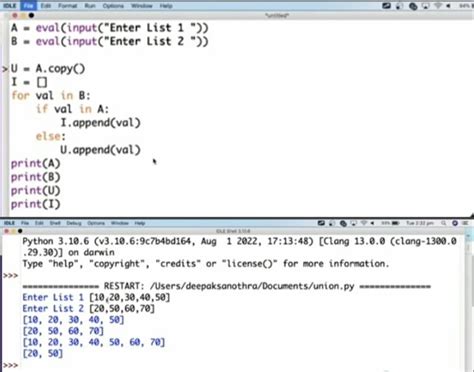Click battery icon in lower menu bar
Viewport: 474px width, 372px height.
tap(395, 223)
